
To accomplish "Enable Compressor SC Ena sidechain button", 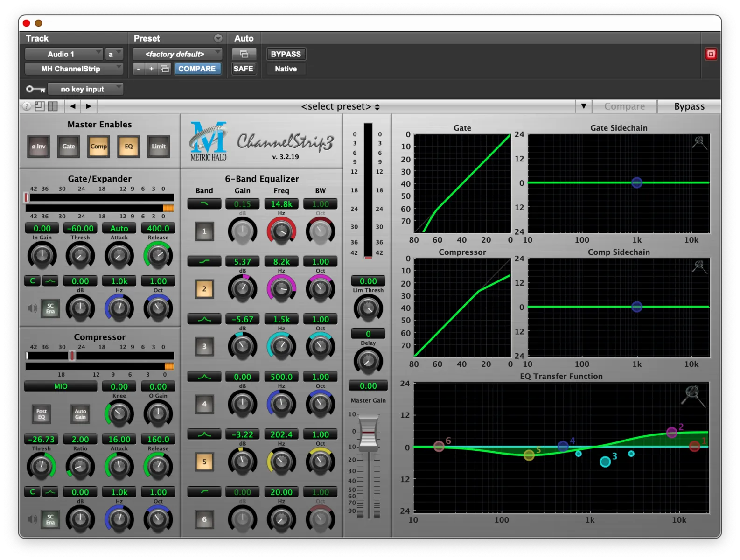I will 50,519.
